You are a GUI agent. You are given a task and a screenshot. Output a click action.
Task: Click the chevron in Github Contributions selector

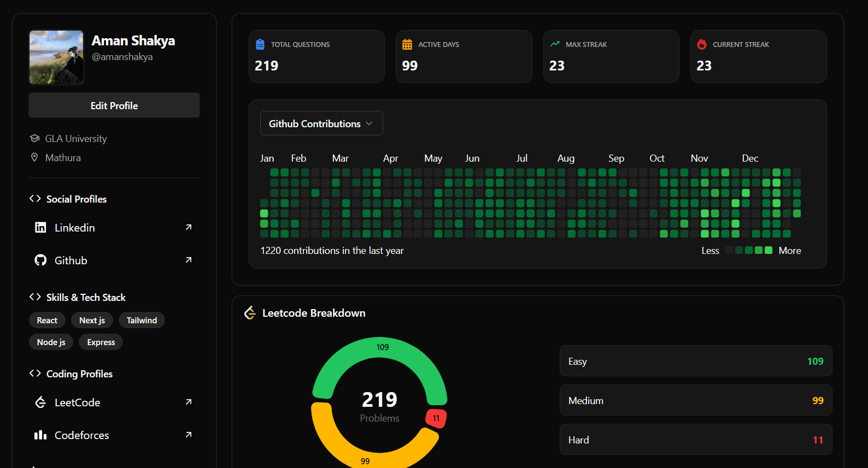(370, 123)
